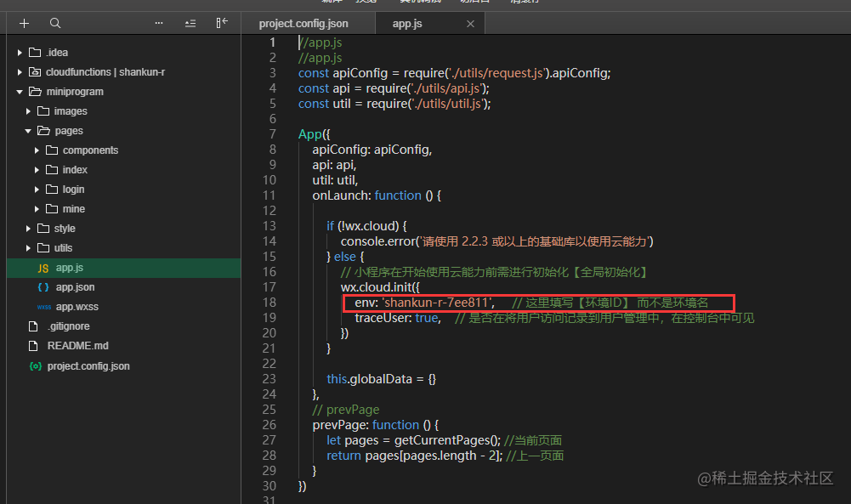Click the config icon beside project.config.json
Viewport: 851px width, 504px height.
pos(35,366)
